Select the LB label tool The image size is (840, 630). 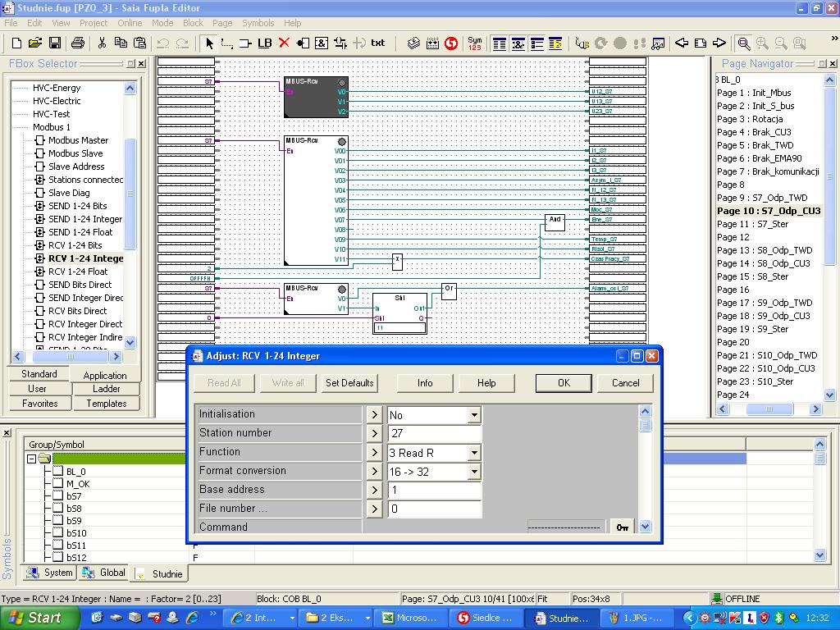(x=265, y=43)
